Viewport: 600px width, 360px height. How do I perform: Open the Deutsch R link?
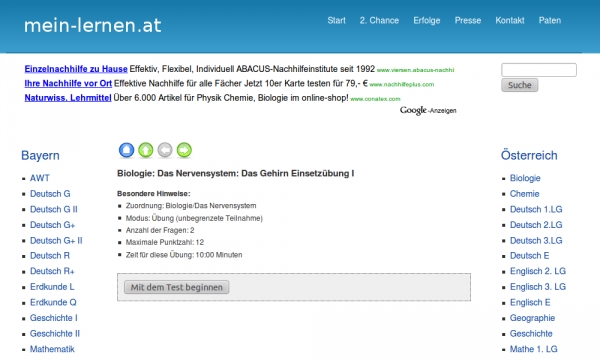(x=50, y=256)
